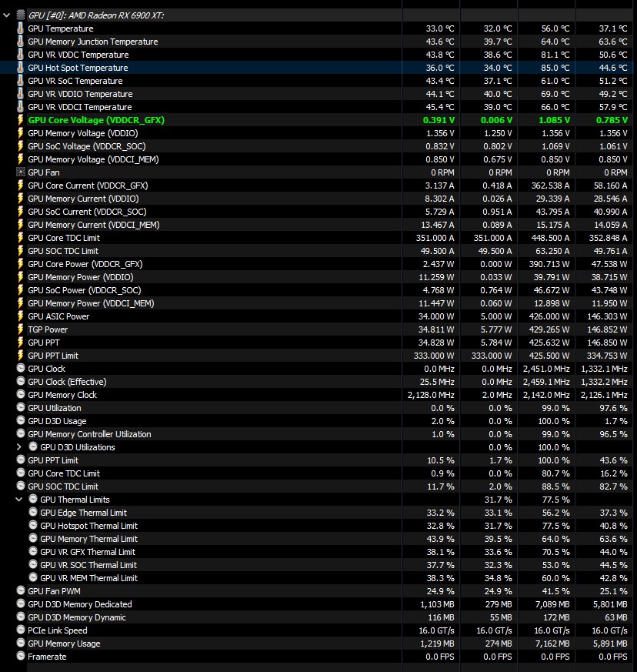Select the GPU Memory Controller Utilization label

click(89, 434)
